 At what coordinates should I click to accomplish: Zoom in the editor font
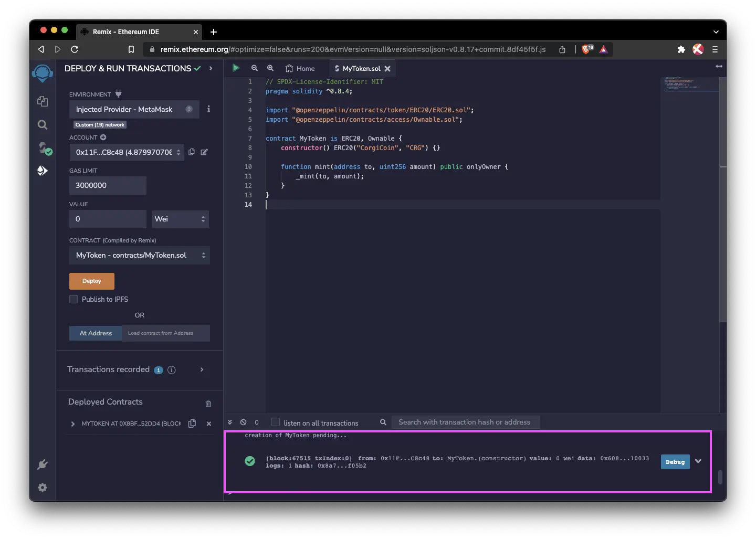coord(270,68)
